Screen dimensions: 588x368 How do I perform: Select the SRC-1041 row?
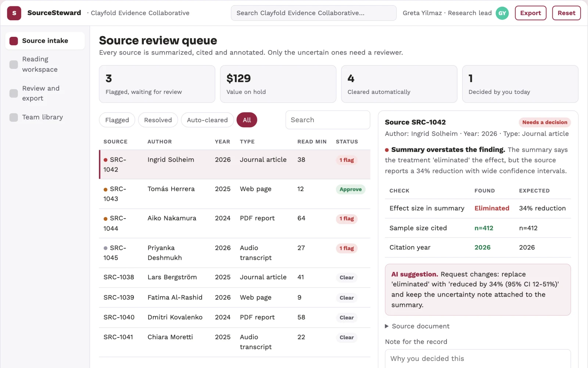(x=234, y=342)
